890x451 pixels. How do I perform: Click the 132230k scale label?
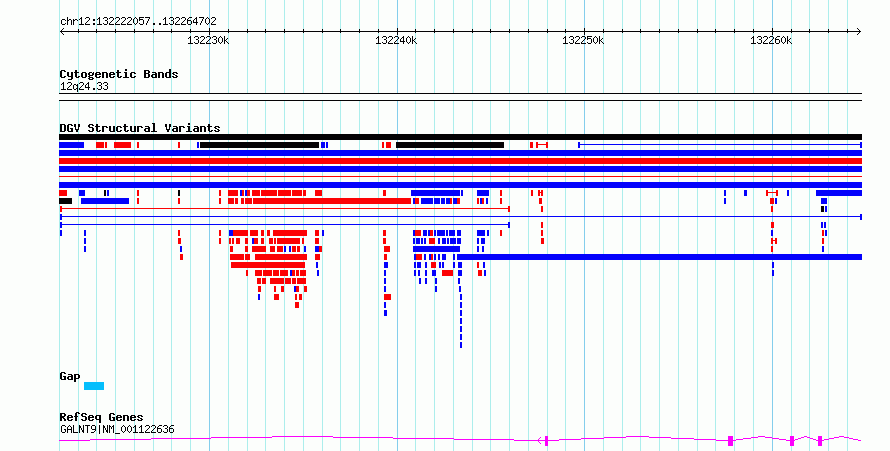[x=208, y=40]
